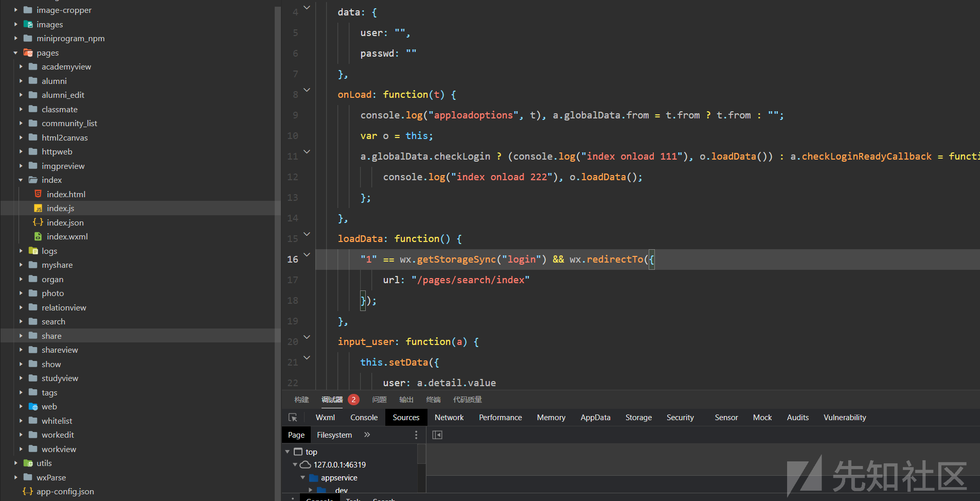Open the 终端 panel tab
This screenshot has width=980, height=501.
433,400
